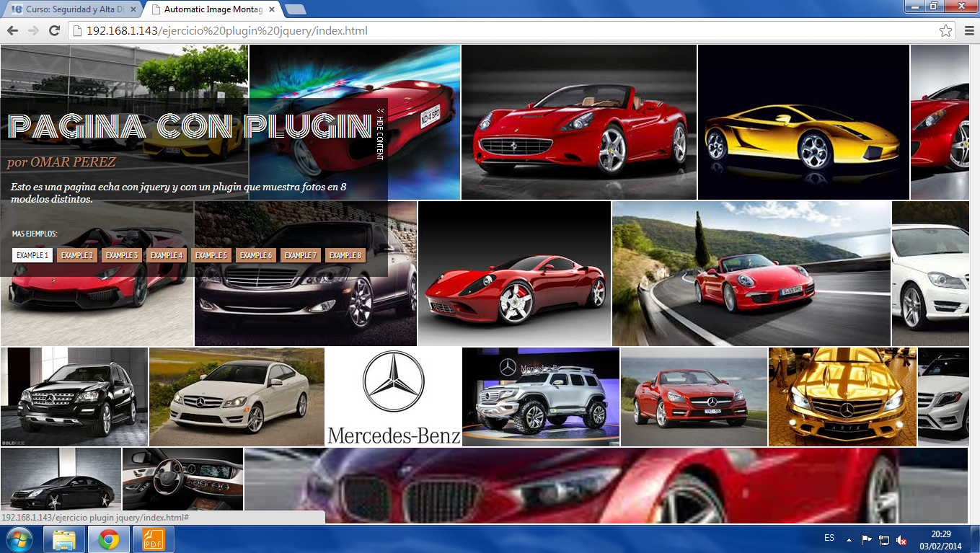
Task: Go to the Example 8 layout
Action: [345, 255]
